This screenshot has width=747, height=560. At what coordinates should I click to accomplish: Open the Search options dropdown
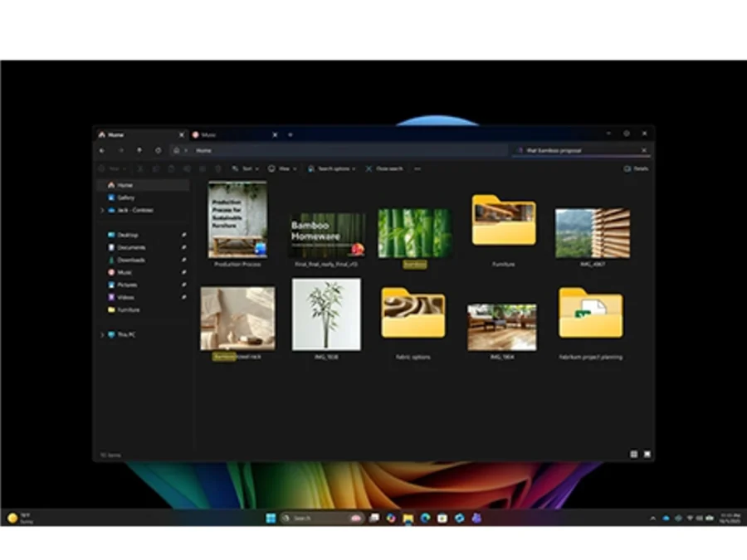coord(331,168)
